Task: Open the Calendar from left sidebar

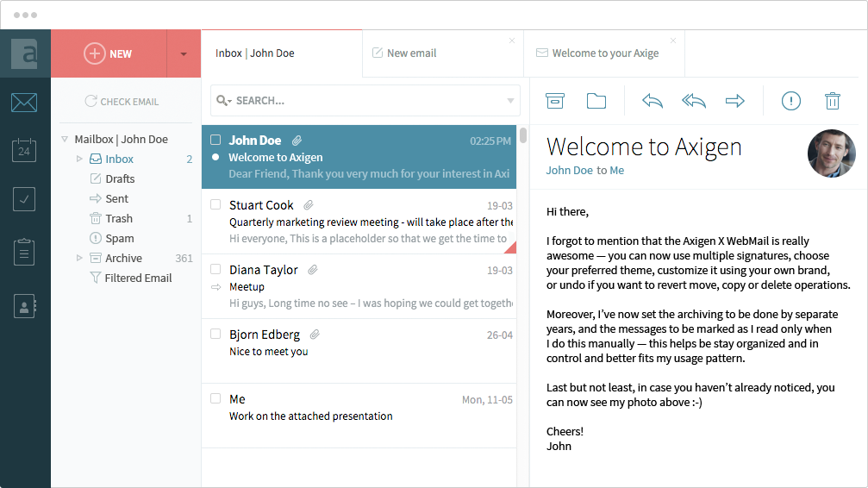Action: click(x=24, y=151)
